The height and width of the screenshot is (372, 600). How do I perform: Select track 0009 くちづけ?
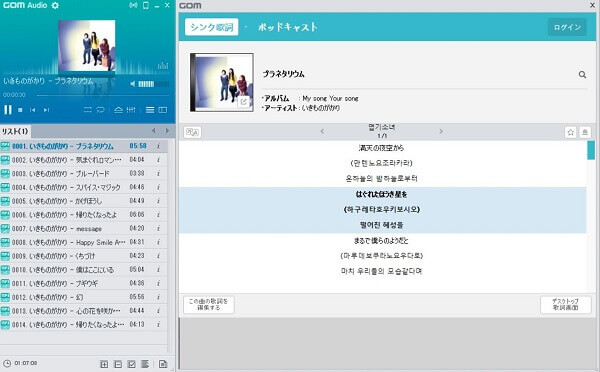point(83,256)
